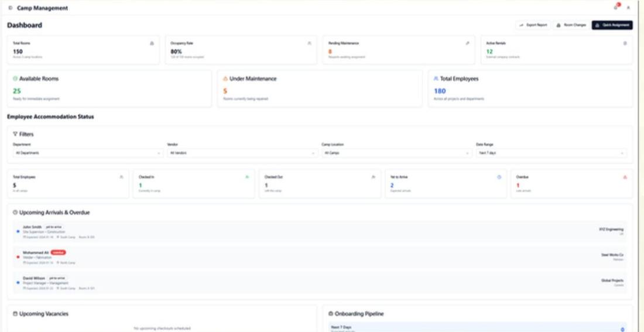Click the Filters funnel icon
Viewport: 644px width, 332px height.
pos(15,134)
